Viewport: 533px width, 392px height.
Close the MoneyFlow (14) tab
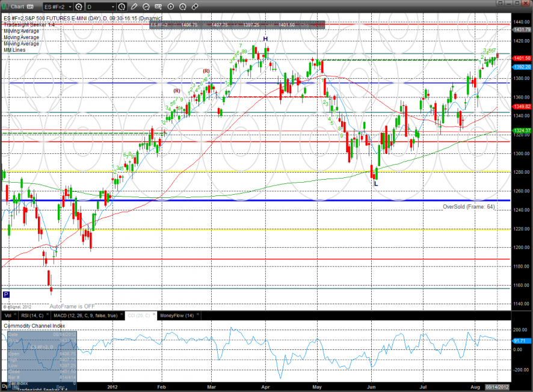click(198, 314)
